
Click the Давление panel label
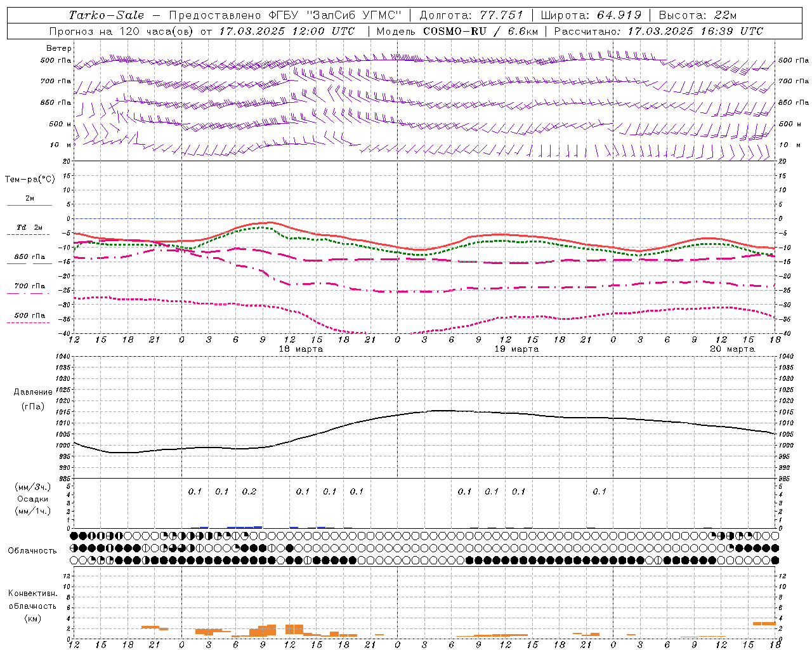coord(33,392)
